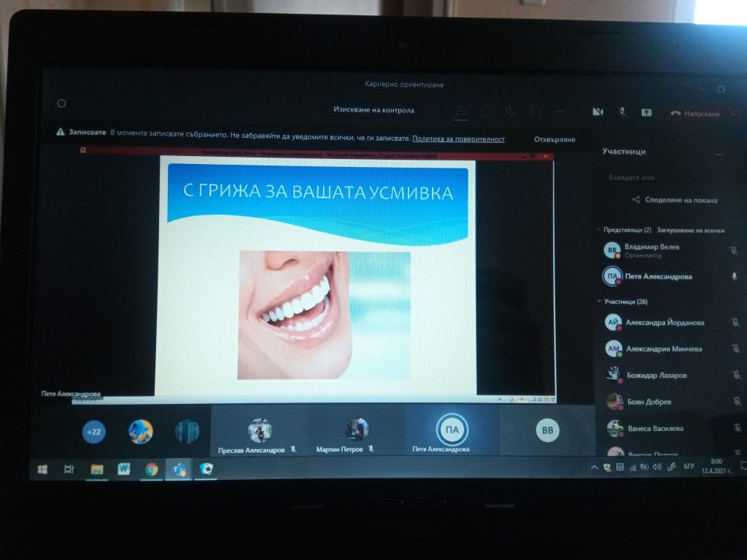Image resolution: width=747 pixels, height=560 pixels.
Task: Dismiss recording banner with Отхвърляне
Action: [554, 139]
